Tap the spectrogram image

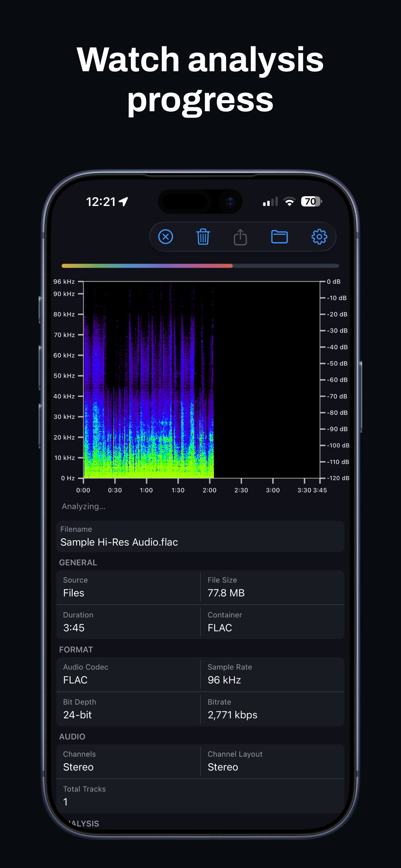[x=201, y=380]
